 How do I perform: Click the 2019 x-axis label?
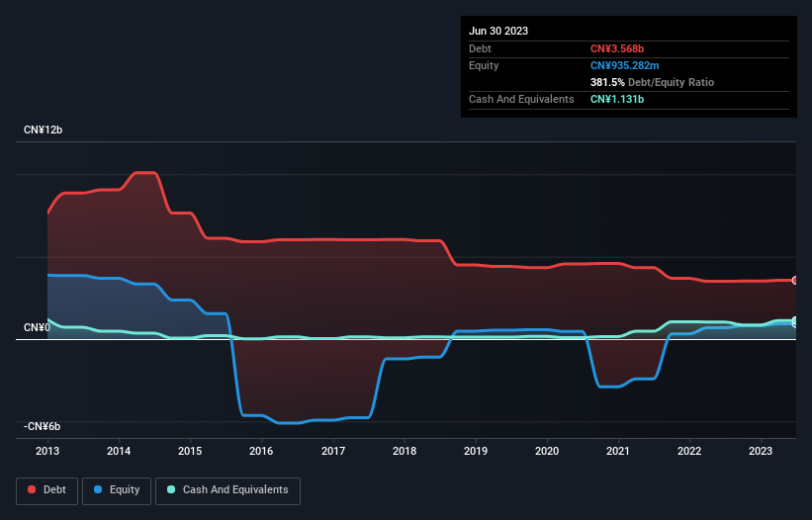tap(476, 451)
